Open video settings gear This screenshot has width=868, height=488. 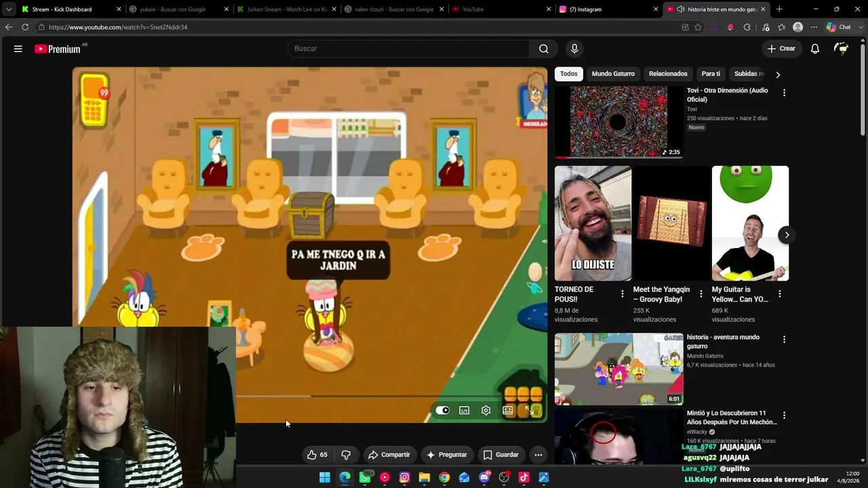coord(486,410)
